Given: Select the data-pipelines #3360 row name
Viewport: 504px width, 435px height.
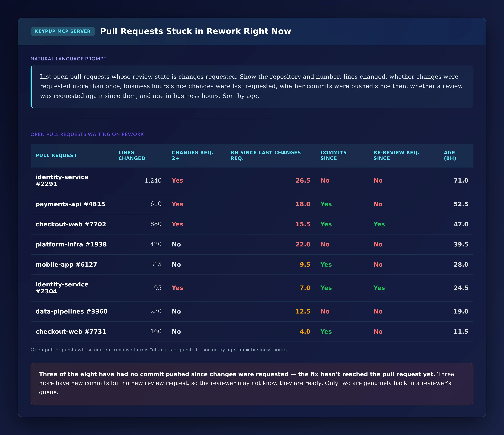Looking at the screenshot, I should click(x=72, y=312).
